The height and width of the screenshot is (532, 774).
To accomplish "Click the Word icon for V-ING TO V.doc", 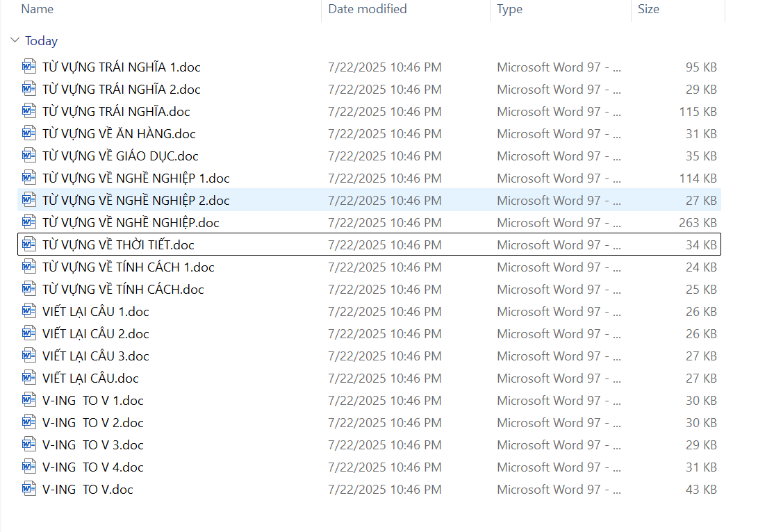I will click(28, 490).
